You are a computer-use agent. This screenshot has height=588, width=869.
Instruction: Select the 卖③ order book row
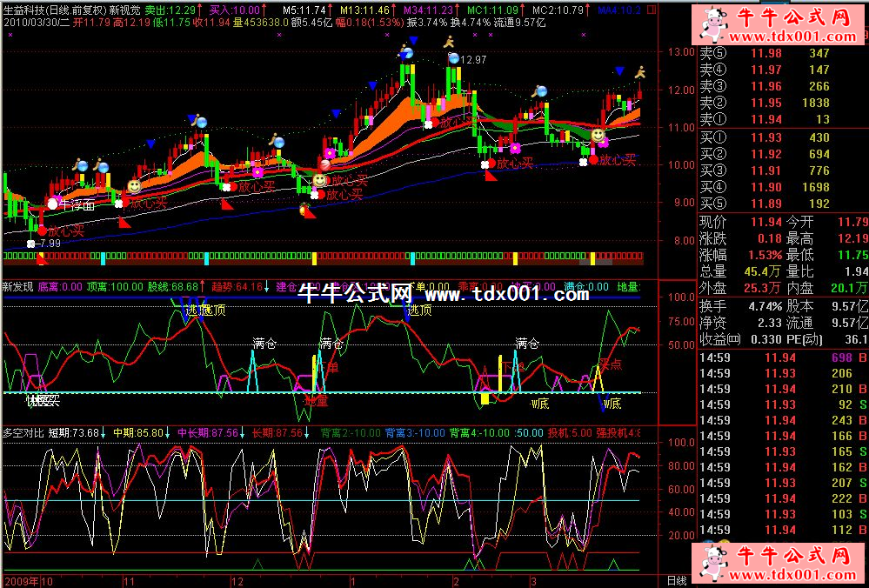(x=781, y=86)
